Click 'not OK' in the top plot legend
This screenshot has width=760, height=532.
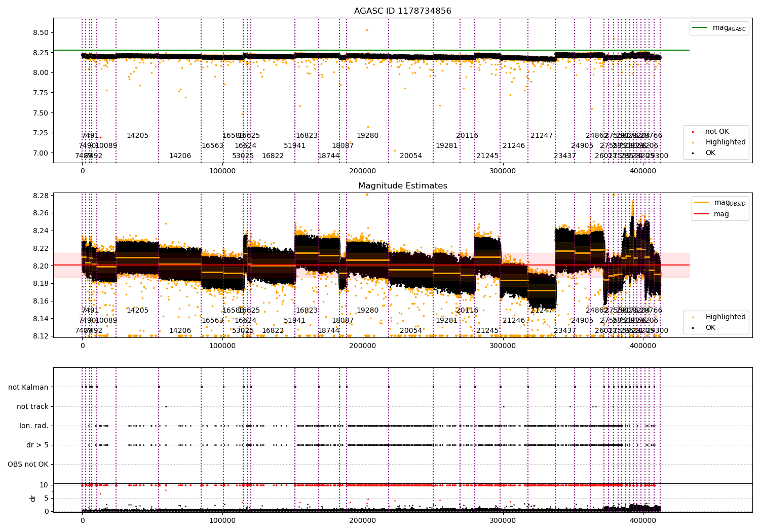click(717, 132)
